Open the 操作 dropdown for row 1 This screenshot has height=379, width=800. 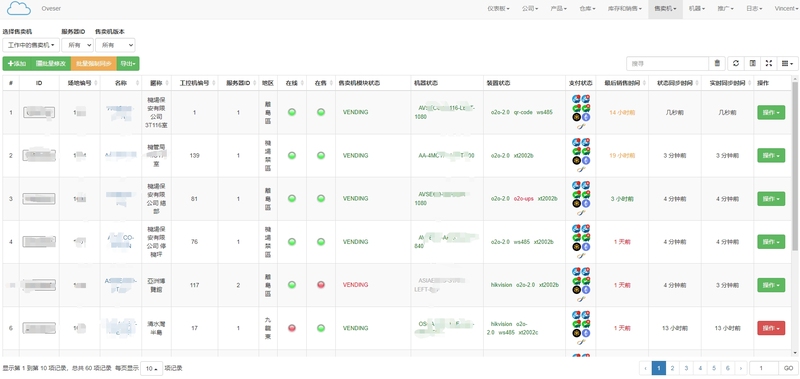[x=771, y=112]
